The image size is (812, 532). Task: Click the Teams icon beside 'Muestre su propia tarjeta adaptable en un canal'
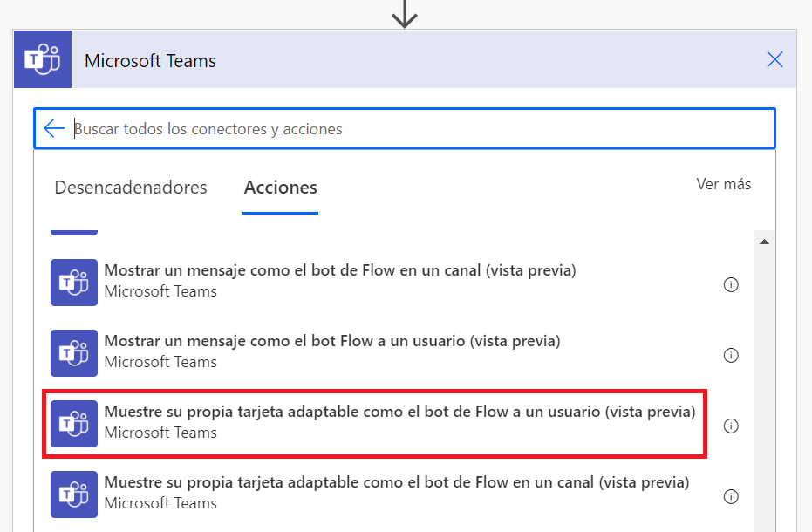point(74,494)
